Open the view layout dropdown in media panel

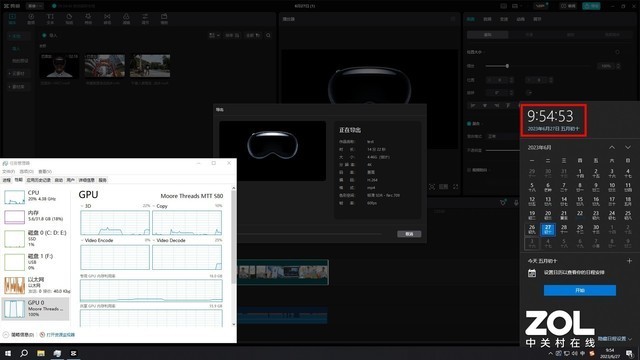pos(215,36)
